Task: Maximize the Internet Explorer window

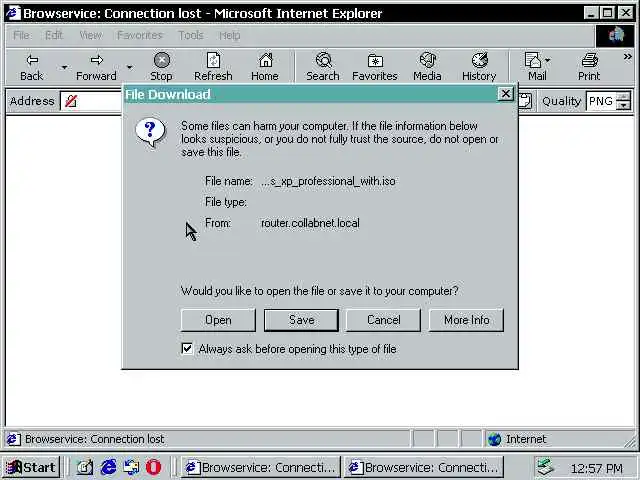Action: pyautogui.click(x=608, y=13)
